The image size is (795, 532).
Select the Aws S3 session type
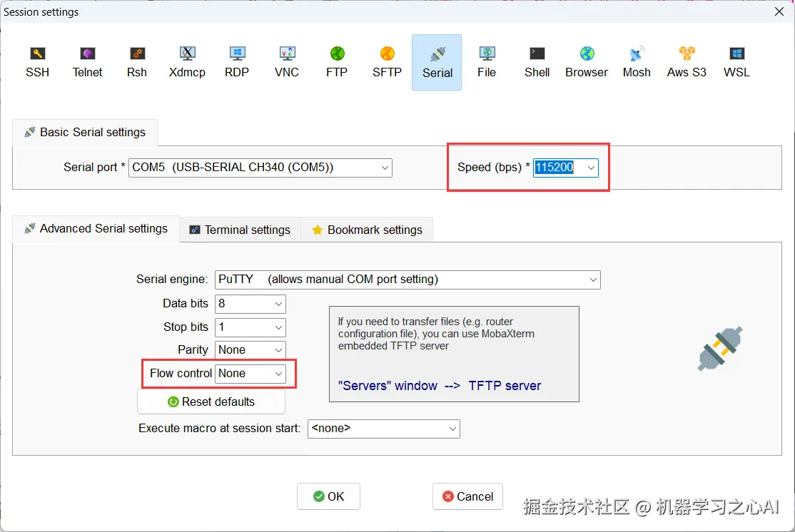[x=687, y=62]
